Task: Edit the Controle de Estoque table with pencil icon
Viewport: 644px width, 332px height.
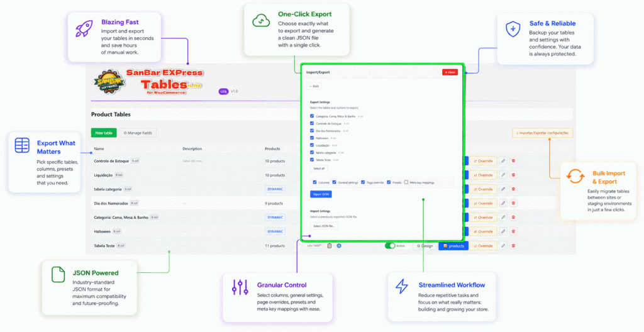Action: point(502,161)
